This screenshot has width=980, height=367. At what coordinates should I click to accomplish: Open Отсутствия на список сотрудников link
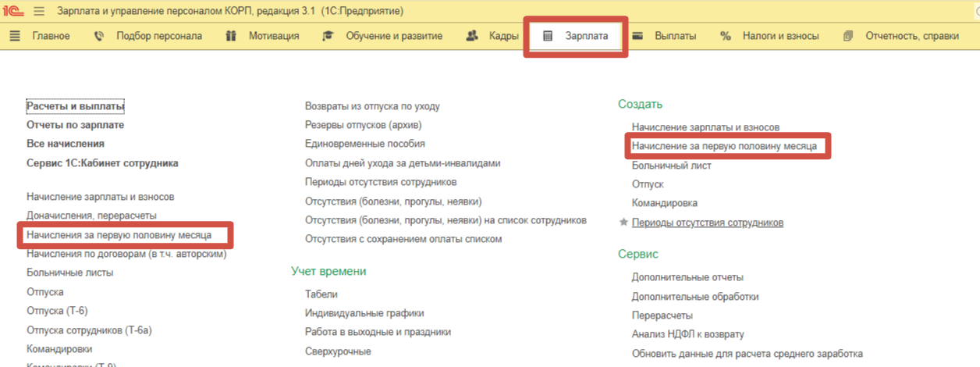click(x=446, y=220)
